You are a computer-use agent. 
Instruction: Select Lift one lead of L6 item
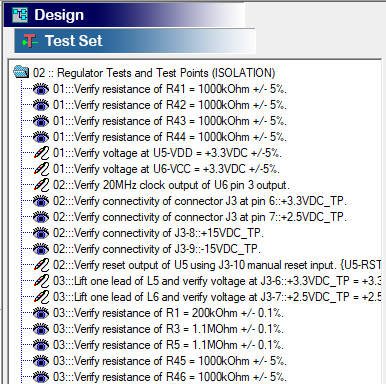(x=217, y=297)
